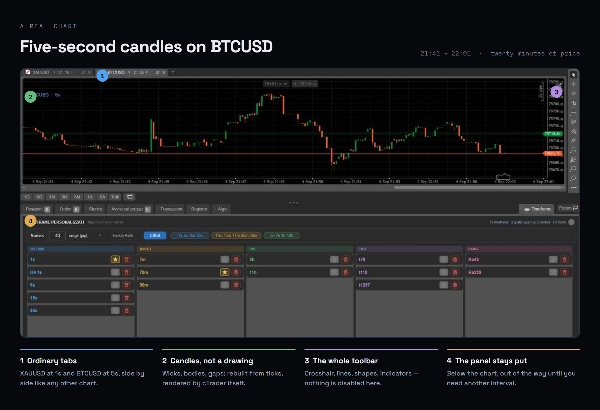This screenshot has width=600, height=410.
Task: Delete the 38m timeframe row
Action: [x=236, y=285]
